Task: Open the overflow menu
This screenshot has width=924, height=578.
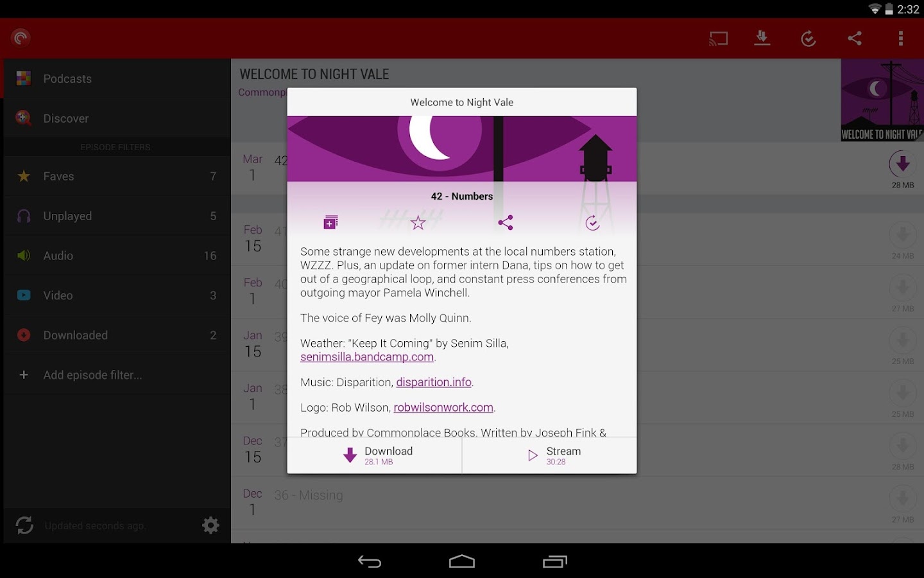Action: (901, 39)
